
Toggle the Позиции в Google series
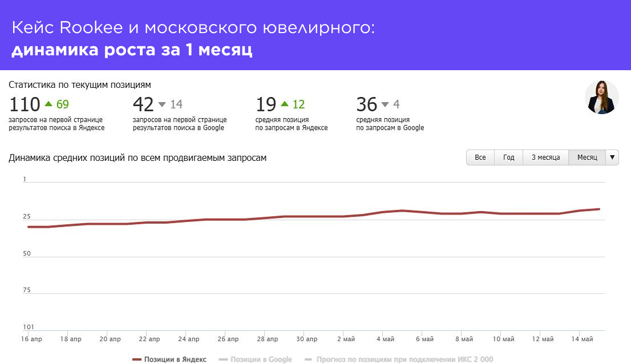pyautogui.click(x=261, y=359)
